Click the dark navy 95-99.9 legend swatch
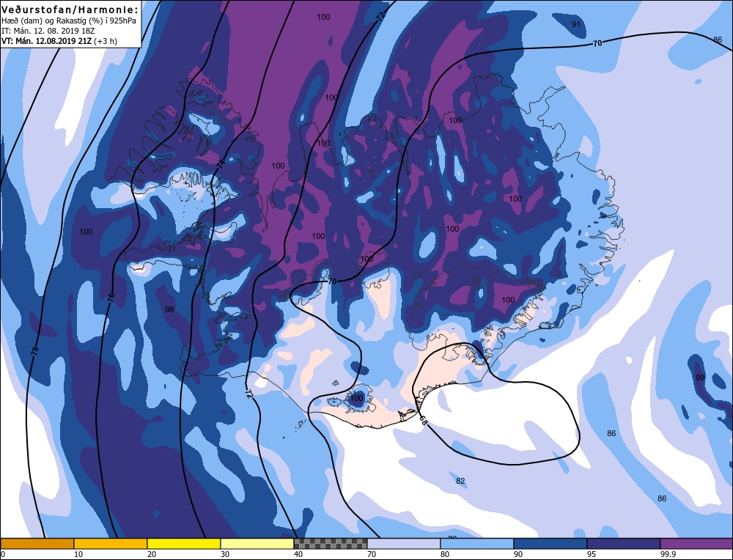The width and height of the screenshot is (733, 560). click(x=624, y=543)
